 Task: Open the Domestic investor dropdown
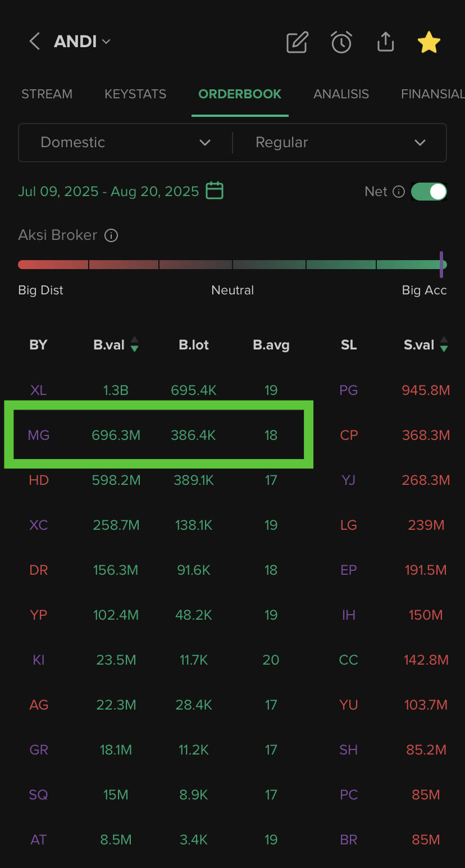(125, 143)
